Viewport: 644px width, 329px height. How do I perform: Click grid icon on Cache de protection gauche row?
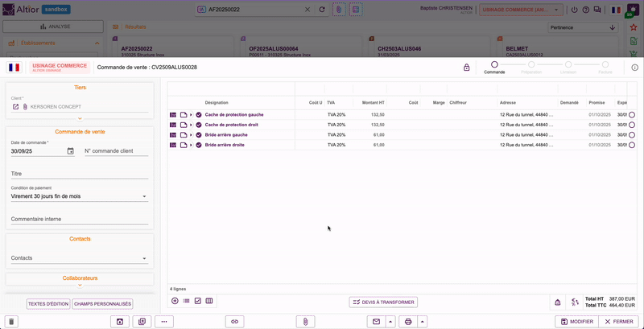(x=173, y=115)
